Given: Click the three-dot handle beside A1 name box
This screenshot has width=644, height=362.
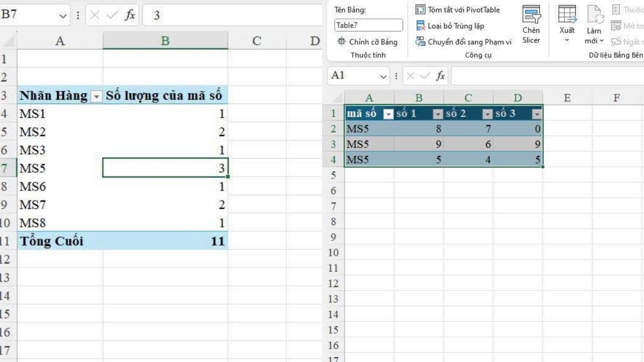Looking at the screenshot, I should [x=397, y=76].
